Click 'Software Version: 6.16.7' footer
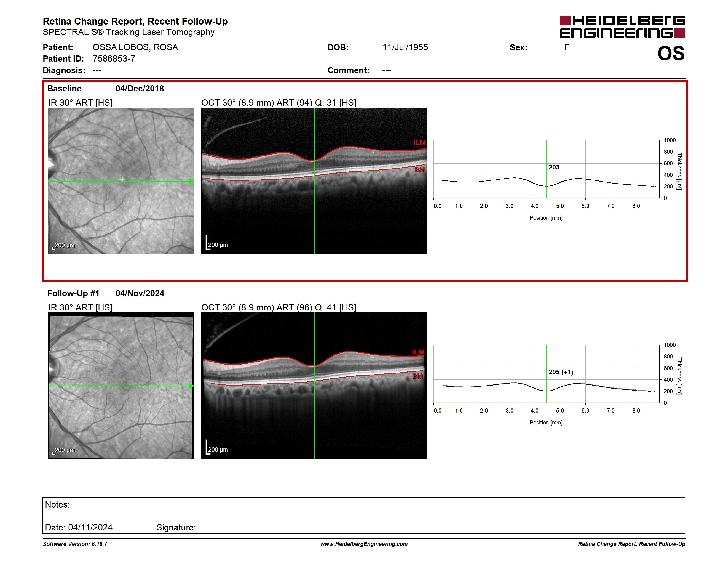728x563 pixels. click(x=75, y=544)
